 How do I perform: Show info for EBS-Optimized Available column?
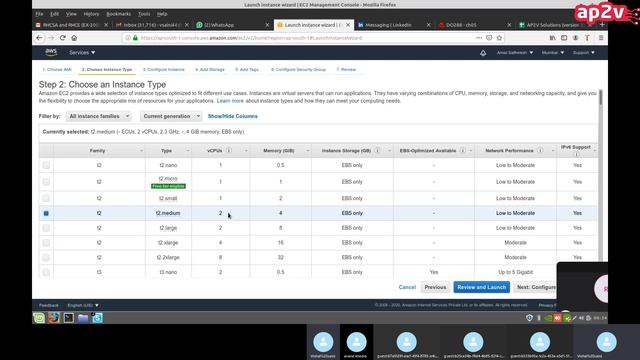tap(462, 151)
